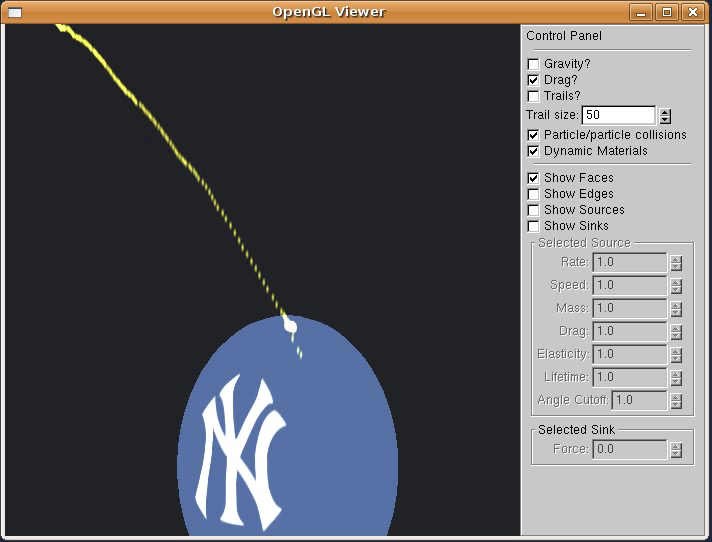Screen dimensions: 712x542
Task: Click the OpenGL Viewer title text
Action: (329, 12)
